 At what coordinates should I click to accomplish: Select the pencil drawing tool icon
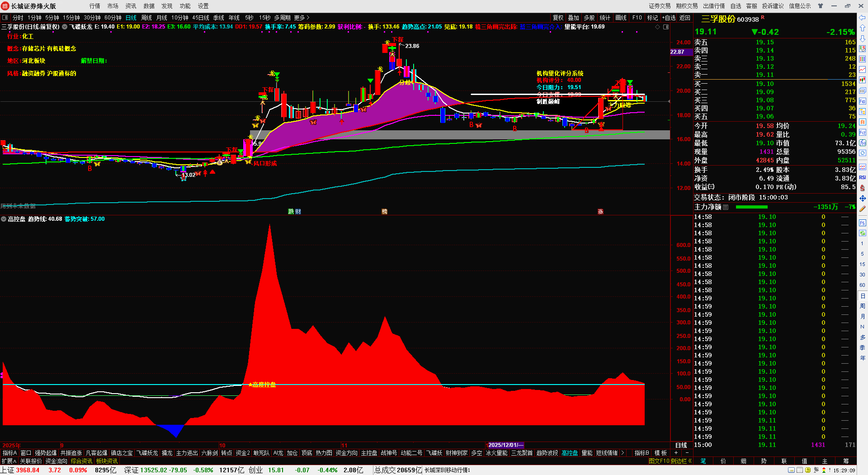coord(862,209)
